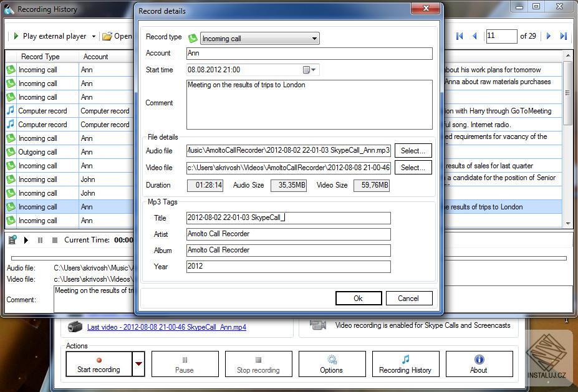Open the Start time calendar picker

(309, 70)
